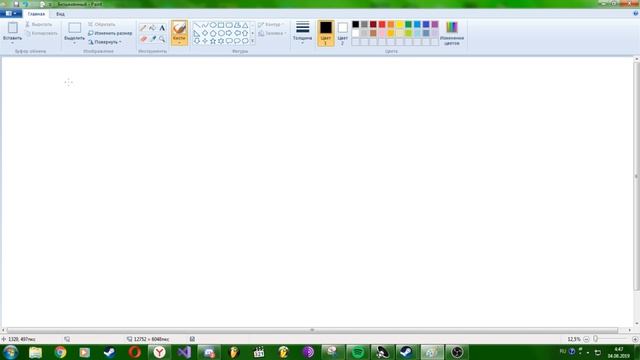Click the Help question mark icon
640x360 pixels.
coord(636,13)
